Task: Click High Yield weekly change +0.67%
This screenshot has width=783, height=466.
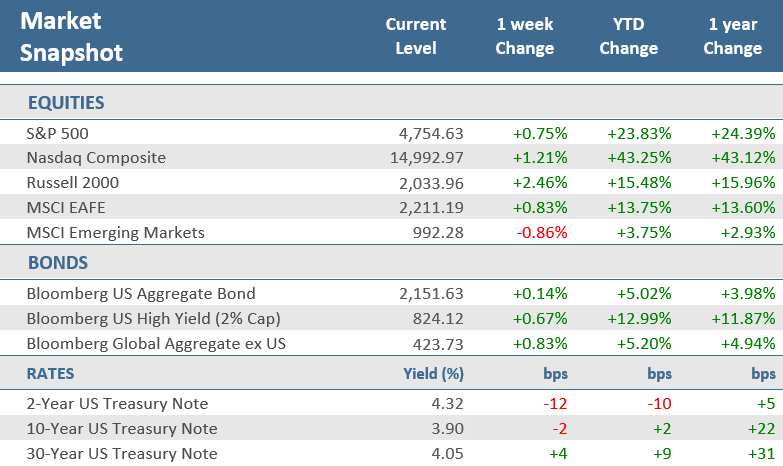Action: click(x=540, y=319)
